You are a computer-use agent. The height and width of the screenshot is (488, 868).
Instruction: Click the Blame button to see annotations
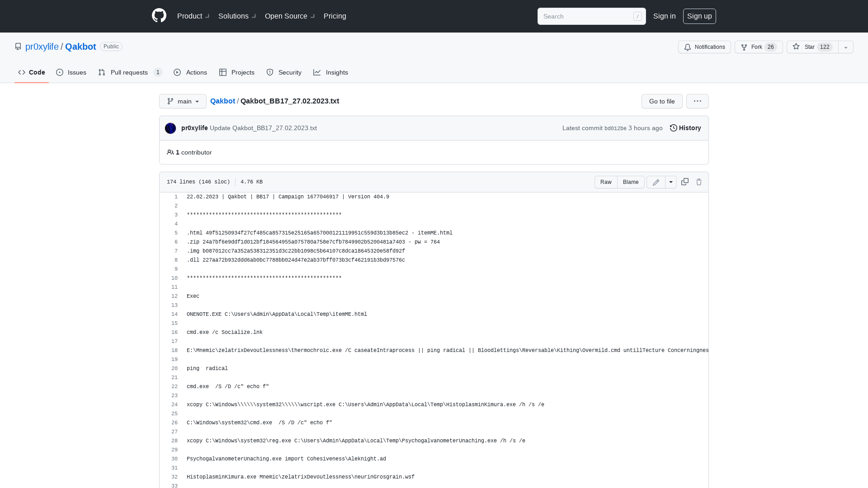pos(631,182)
